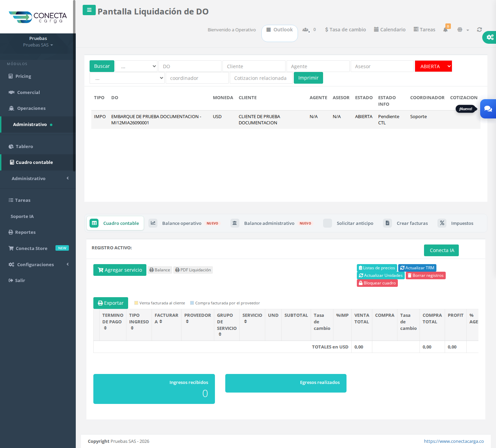Image resolution: width=496 pixels, height=448 pixels.
Task: Click the Solicitar anticipo icon box
Action: tap(328, 223)
